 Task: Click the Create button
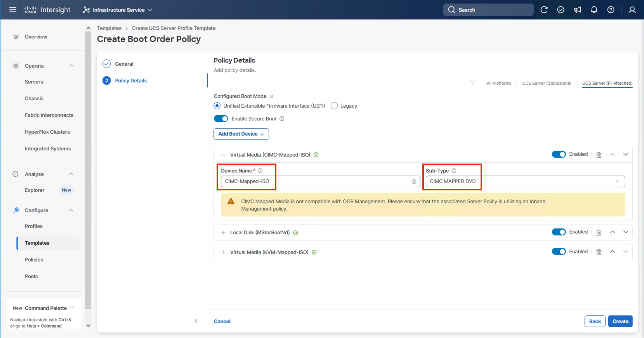620,321
